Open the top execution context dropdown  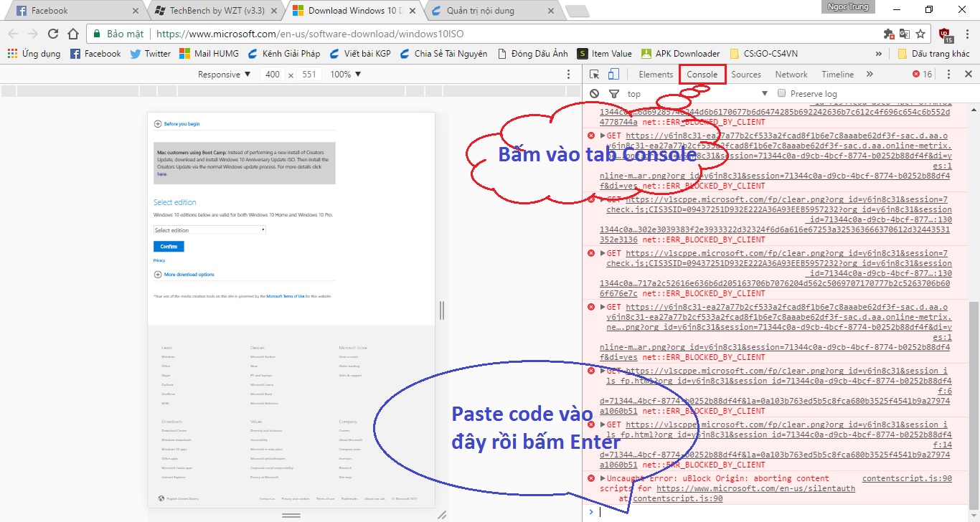696,94
